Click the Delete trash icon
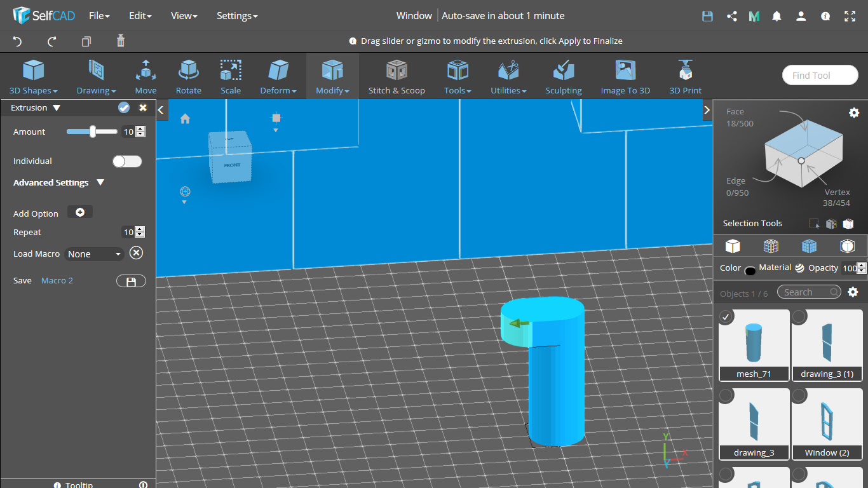The height and width of the screenshot is (488, 868). pyautogui.click(x=121, y=41)
